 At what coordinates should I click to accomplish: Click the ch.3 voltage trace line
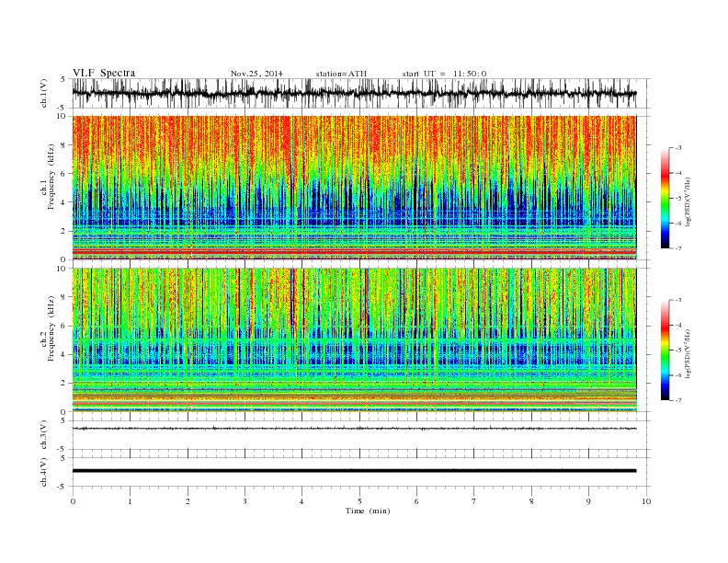354,429
